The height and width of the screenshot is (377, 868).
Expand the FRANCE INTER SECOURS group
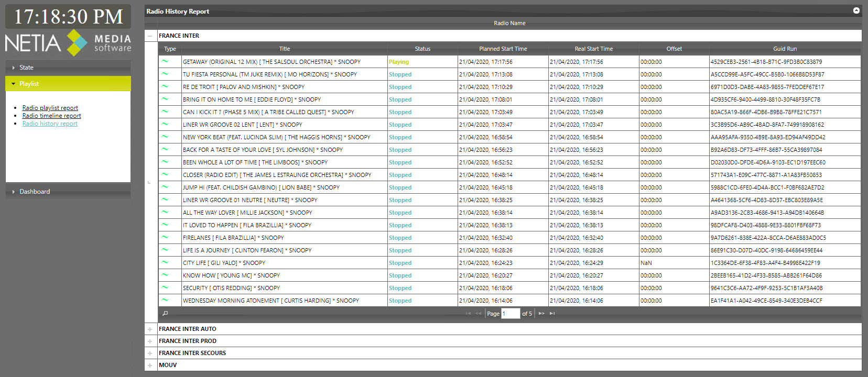pos(150,353)
